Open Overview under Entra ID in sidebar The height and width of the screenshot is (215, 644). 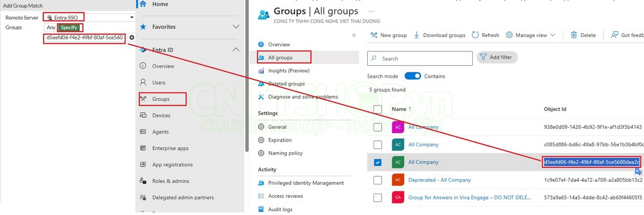coord(163,66)
